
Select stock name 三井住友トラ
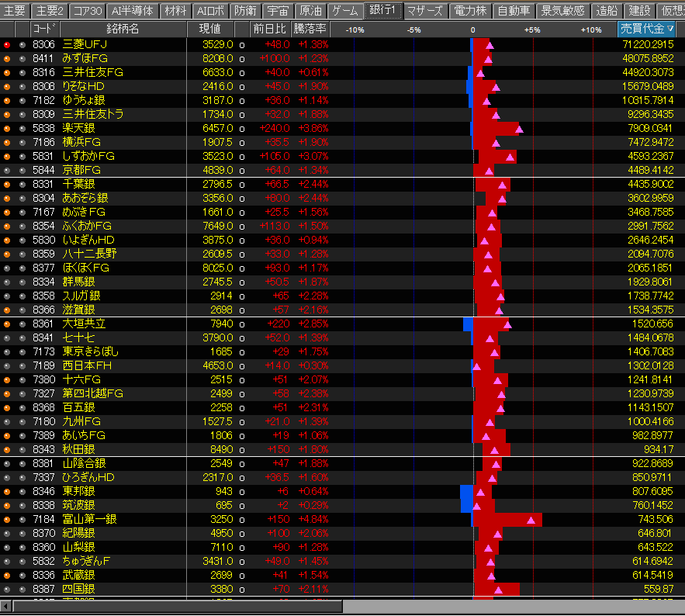click(x=93, y=115)
